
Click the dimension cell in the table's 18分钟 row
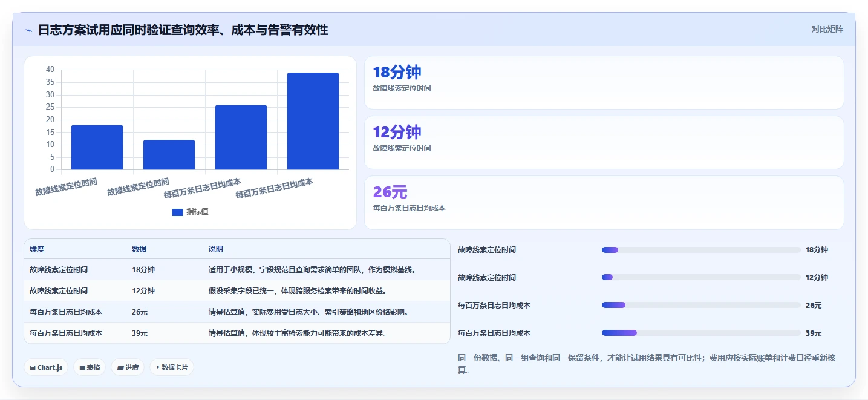click(59, 270)
